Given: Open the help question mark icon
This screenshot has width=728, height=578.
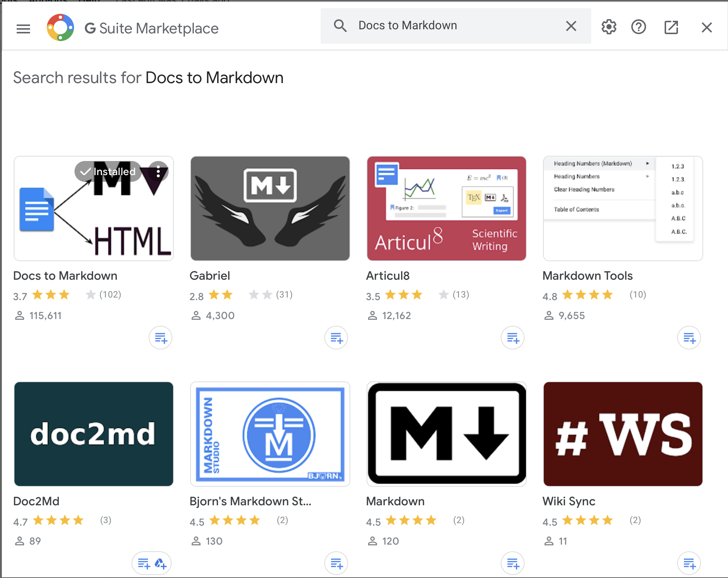Looking at the screenshot, I should point(638,27).
